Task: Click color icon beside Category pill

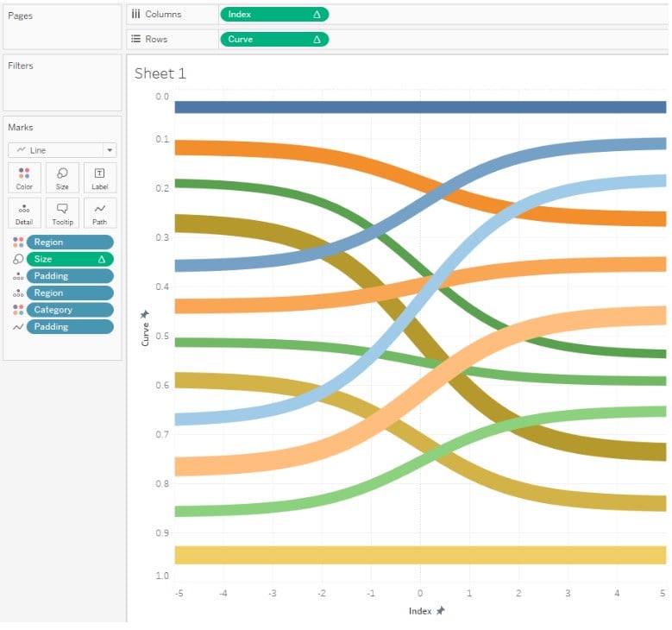Action: [x=18, y=310]
